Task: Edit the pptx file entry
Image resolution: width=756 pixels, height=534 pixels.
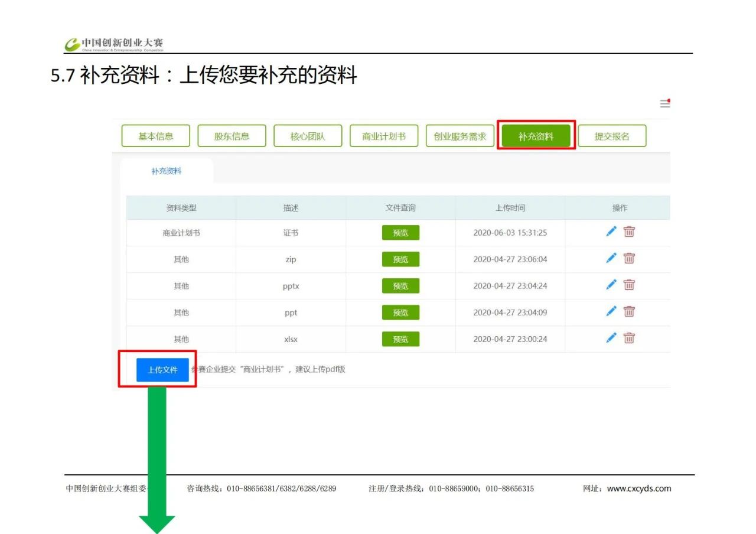Action: tap(611, 285)
